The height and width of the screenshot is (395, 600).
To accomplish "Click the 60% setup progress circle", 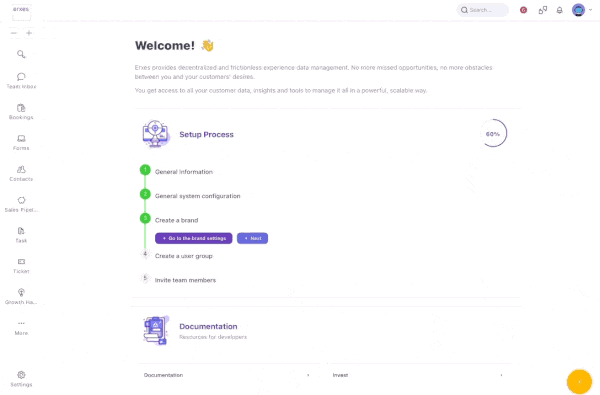I will (493, 134).
